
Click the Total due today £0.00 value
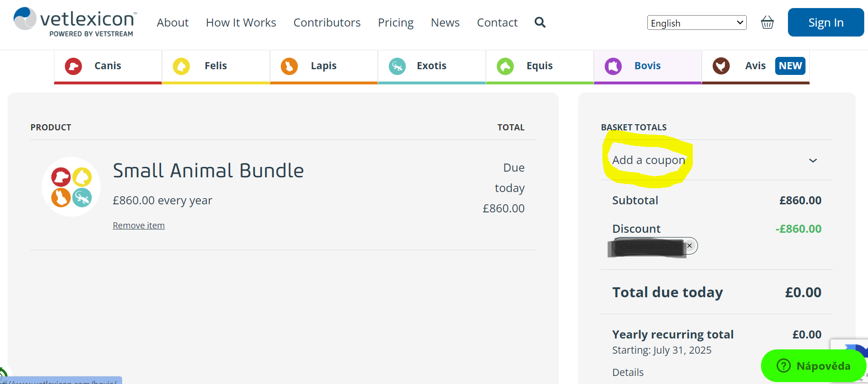pos(803,293)
